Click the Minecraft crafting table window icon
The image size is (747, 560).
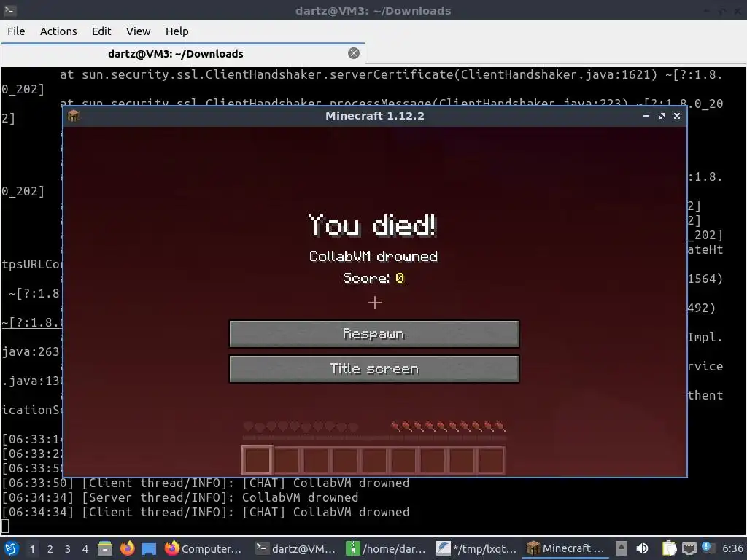pos(74,116)
